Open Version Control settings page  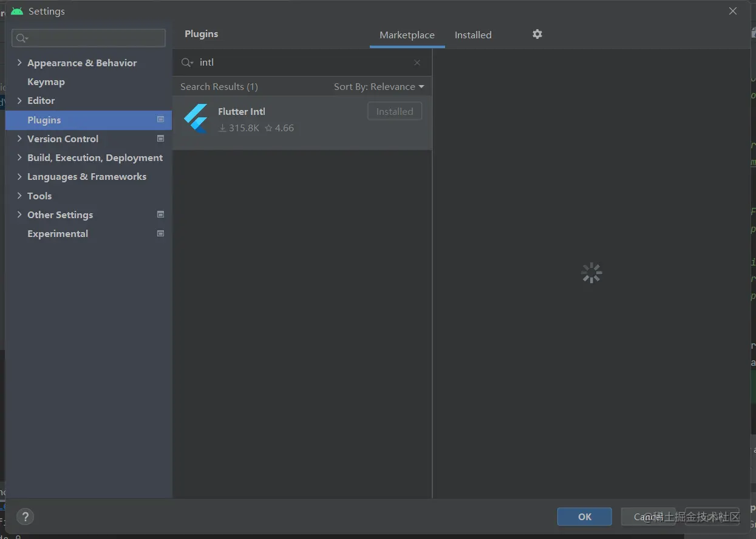[x=63, y=139]
